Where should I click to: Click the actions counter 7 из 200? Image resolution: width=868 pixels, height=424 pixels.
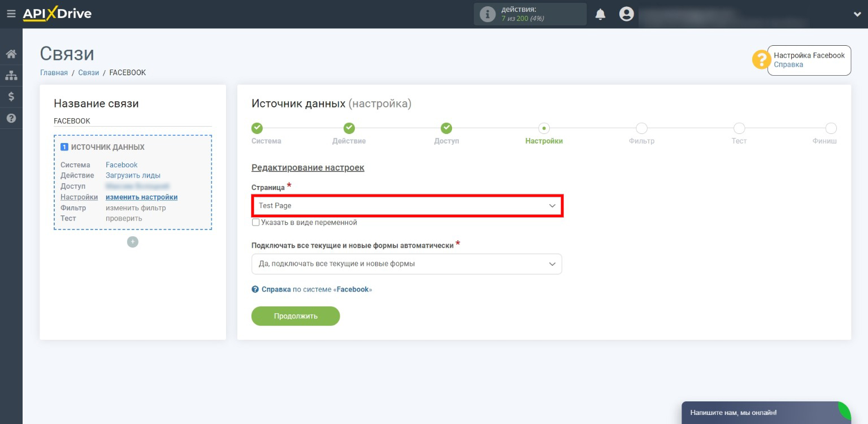click(523, 19)
